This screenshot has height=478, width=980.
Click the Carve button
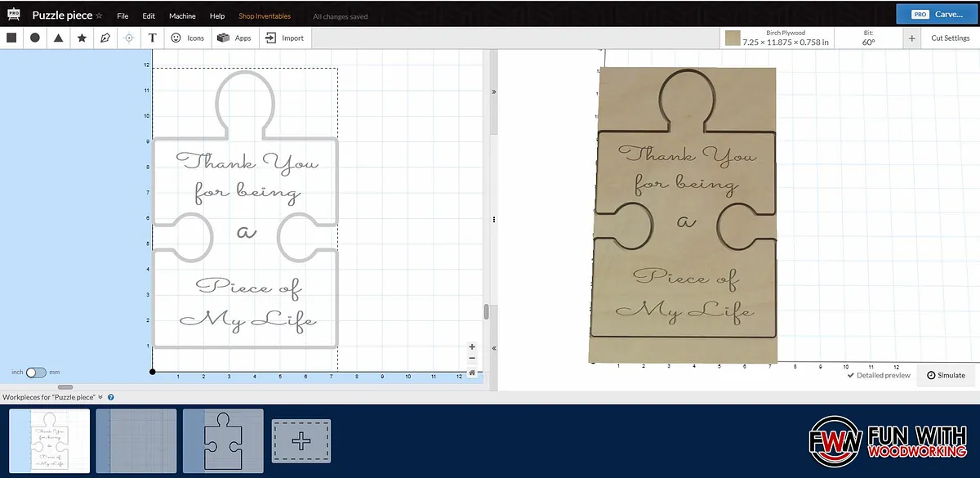[937, 14]
